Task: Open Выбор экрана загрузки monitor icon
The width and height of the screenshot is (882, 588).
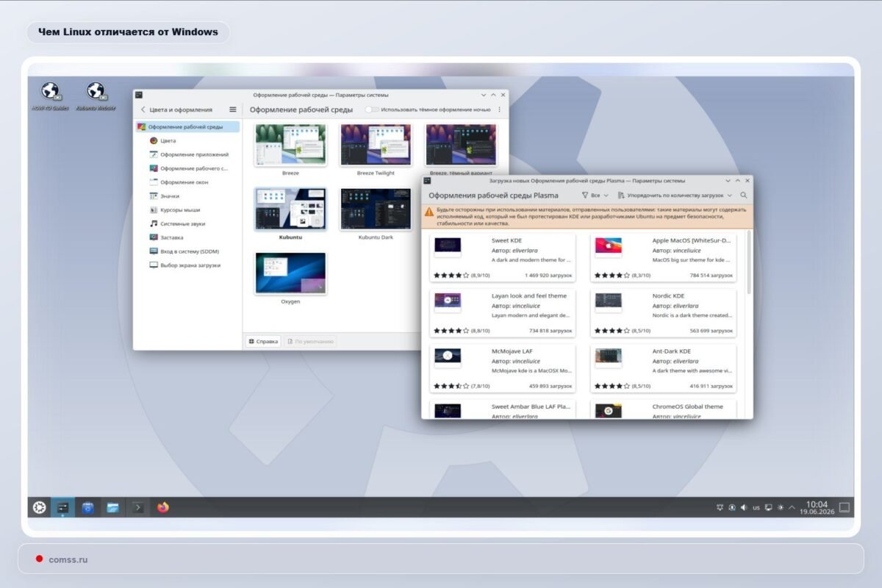Action: click(153, 265)
